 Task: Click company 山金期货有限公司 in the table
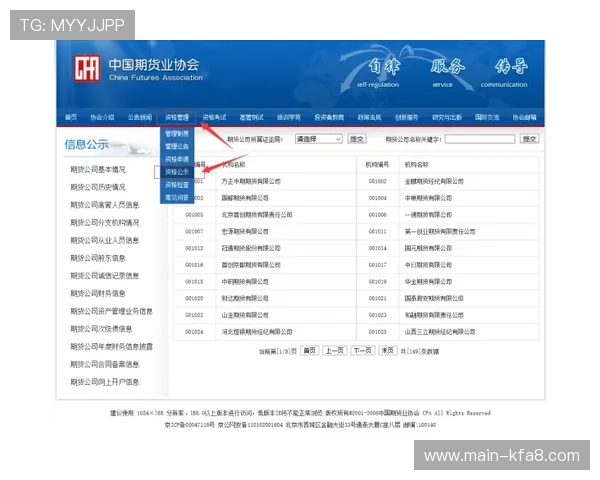pyautogui.click(x=245, y=315)
